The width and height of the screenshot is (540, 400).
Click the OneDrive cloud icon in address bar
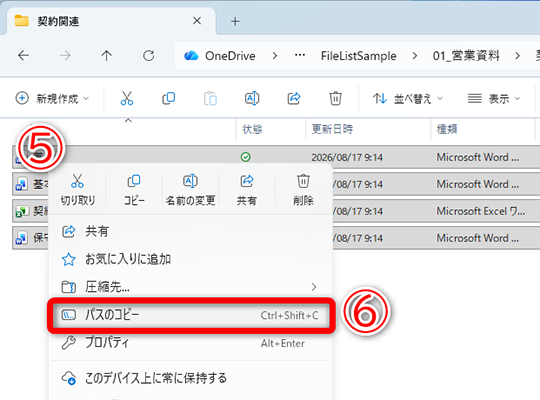191,55
